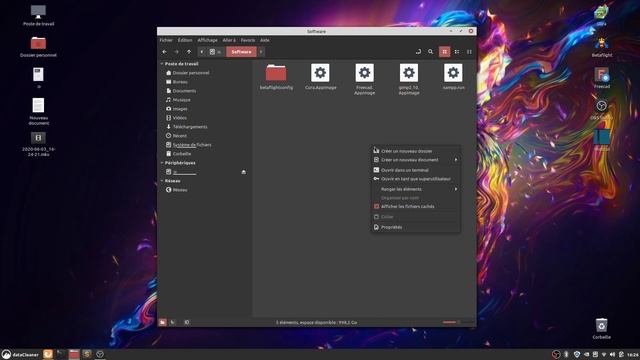
Task: Select the .mkv video file on the desktop
Action: 38,144
